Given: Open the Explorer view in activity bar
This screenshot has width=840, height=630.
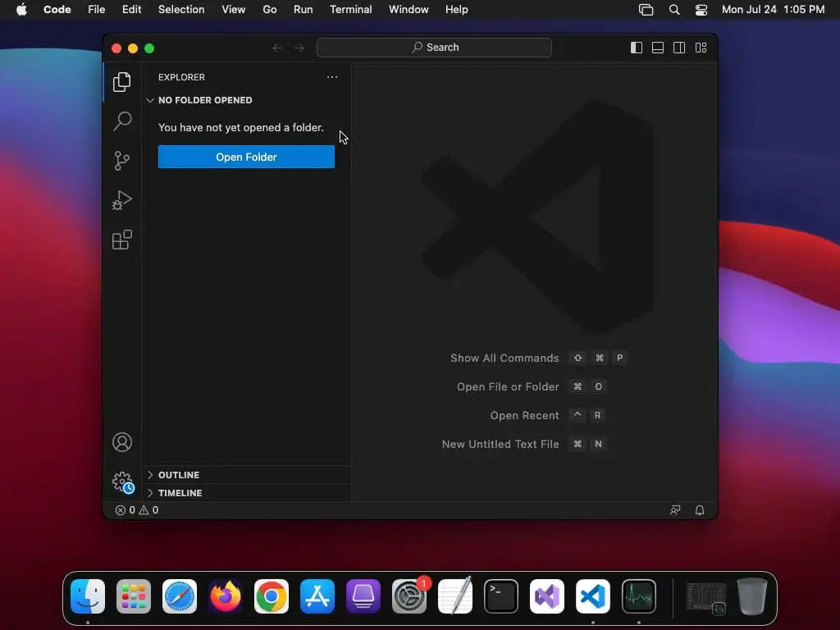Looking at the screenshot, I should [x=122, y=82].
